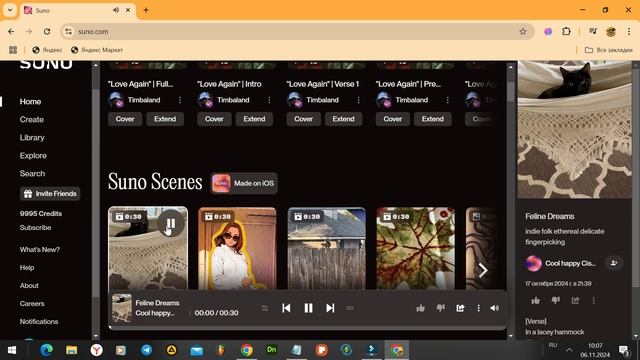Open Chrome extensions puzzle icon
Viewport: 640px width, 360px height.
click(x=566, y=31)
